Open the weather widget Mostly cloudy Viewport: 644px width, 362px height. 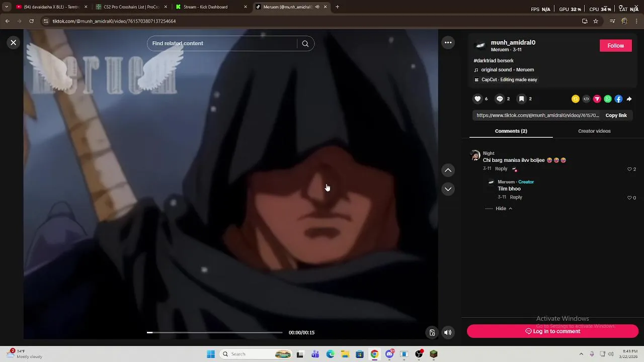[24, 354]
